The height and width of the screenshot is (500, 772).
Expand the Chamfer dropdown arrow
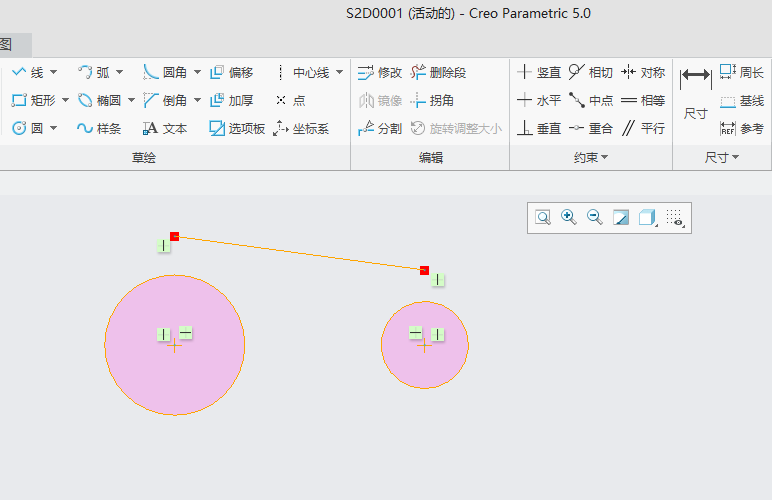tap(197, 100)
